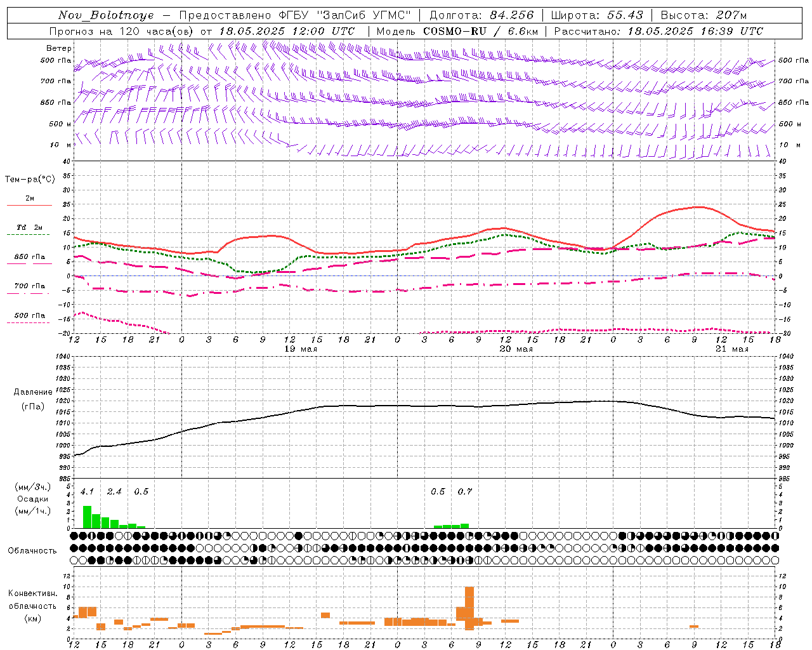Click the 21 мая date label

732,349
